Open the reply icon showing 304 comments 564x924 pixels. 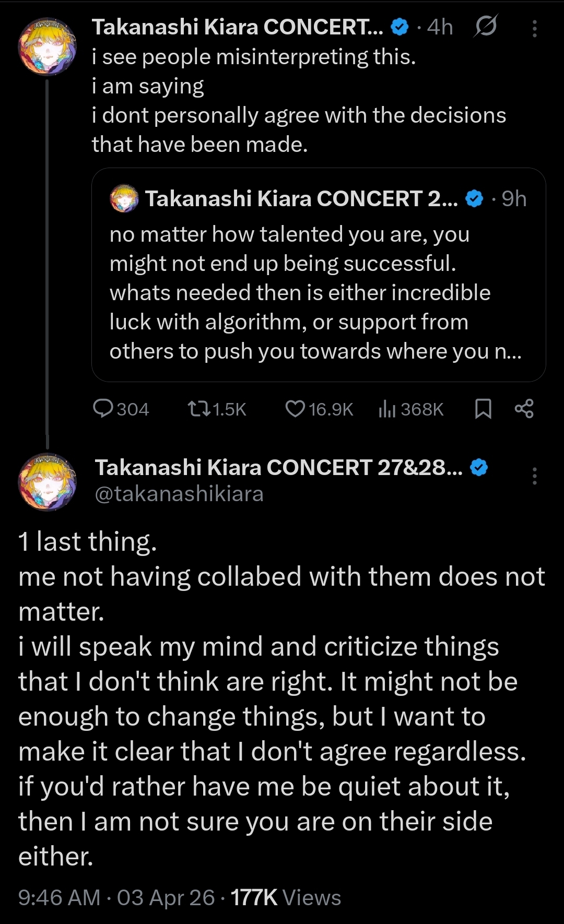coord(121,409)
